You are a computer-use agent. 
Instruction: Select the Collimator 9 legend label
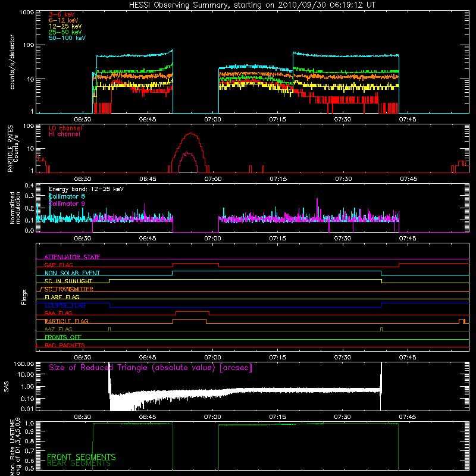pos(67,203)
